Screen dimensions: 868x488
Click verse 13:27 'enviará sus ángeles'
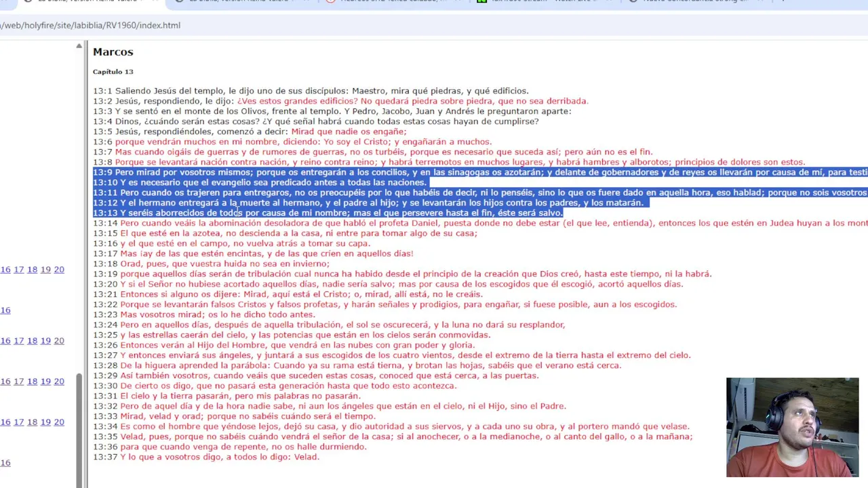[392, 355]
